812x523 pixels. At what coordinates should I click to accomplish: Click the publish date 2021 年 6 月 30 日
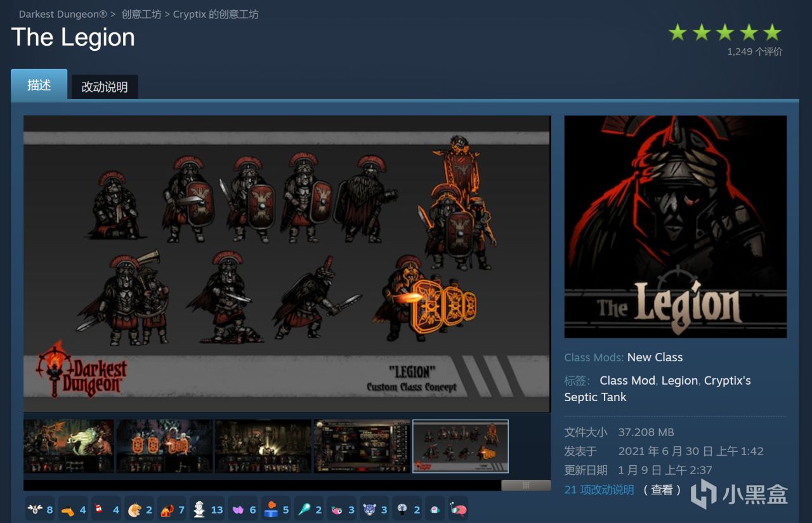click(x=691, y=451)
